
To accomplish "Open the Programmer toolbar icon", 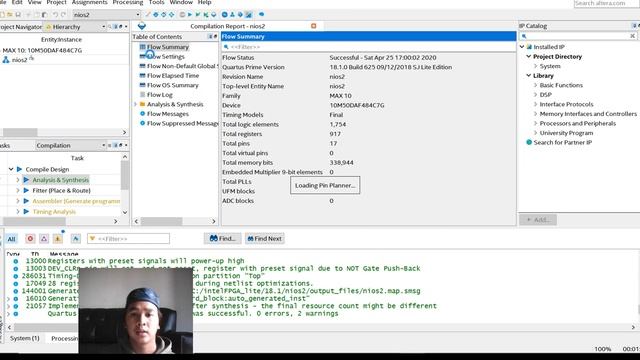I will (x=240, y=15).
